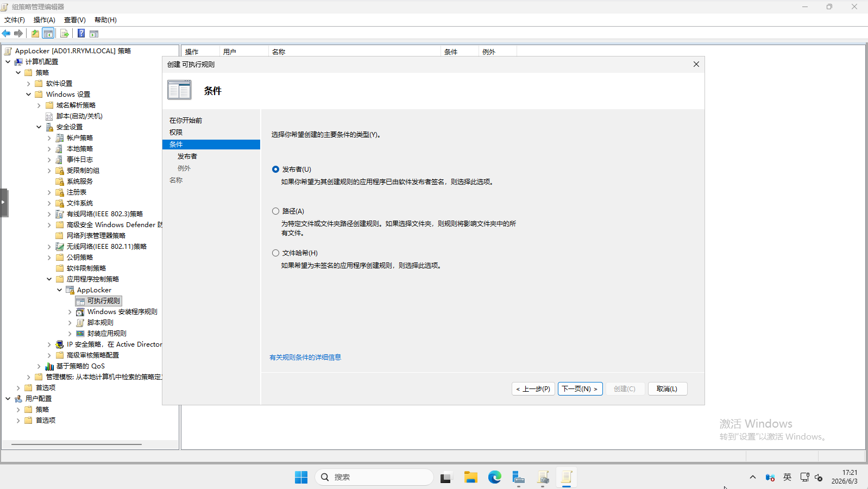The width and height of the screenshot is (868, 489).
Task: Expand the 软件设置 node
Action: pos(29,84)
